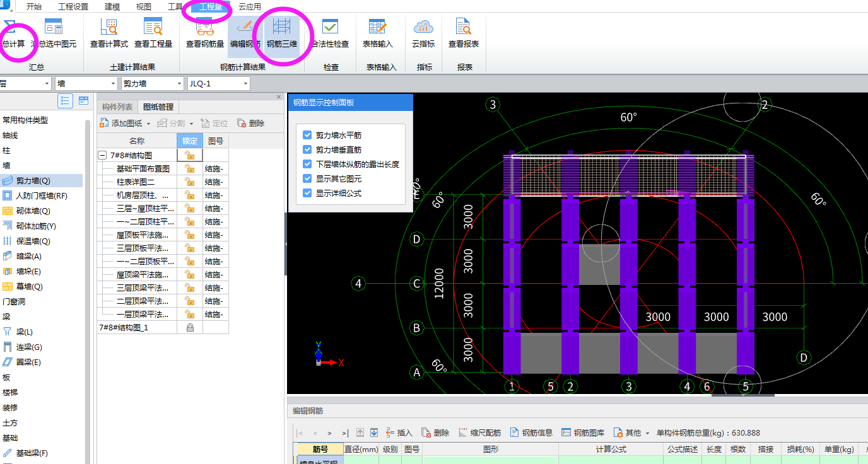Screen dimensions: 868x464
Task: Open the 云应用 ribbon tab
Action: pyautogui.click(x=250, y=7)
